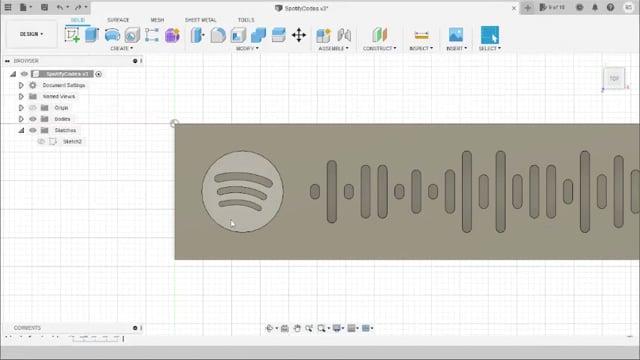Toggle visibility of Sketches folder
The image size is (640, 360).
(33, 130)
